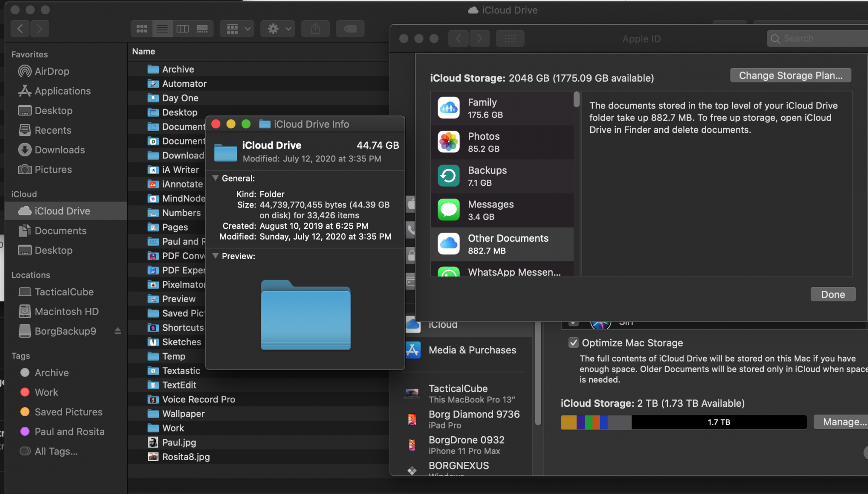Select Day One folder
The image size is (868, 494).
click(x=258, y=98)
